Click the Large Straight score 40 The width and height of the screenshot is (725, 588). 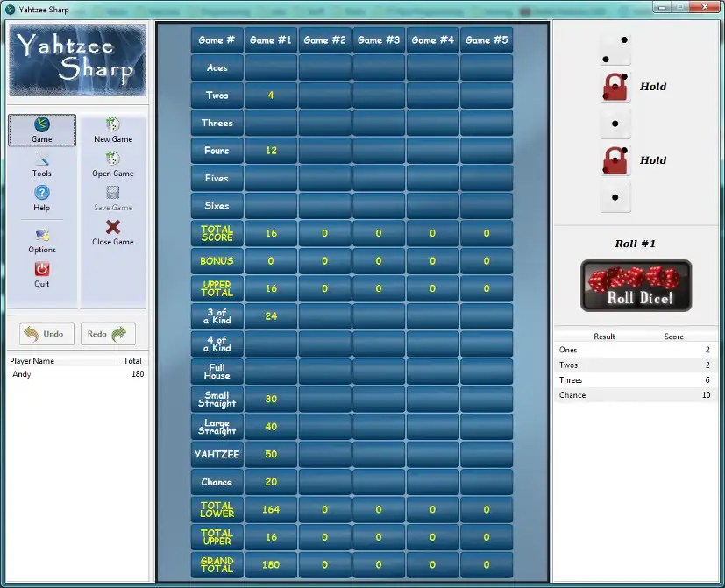pyautogui.click(x=271, y=427)
